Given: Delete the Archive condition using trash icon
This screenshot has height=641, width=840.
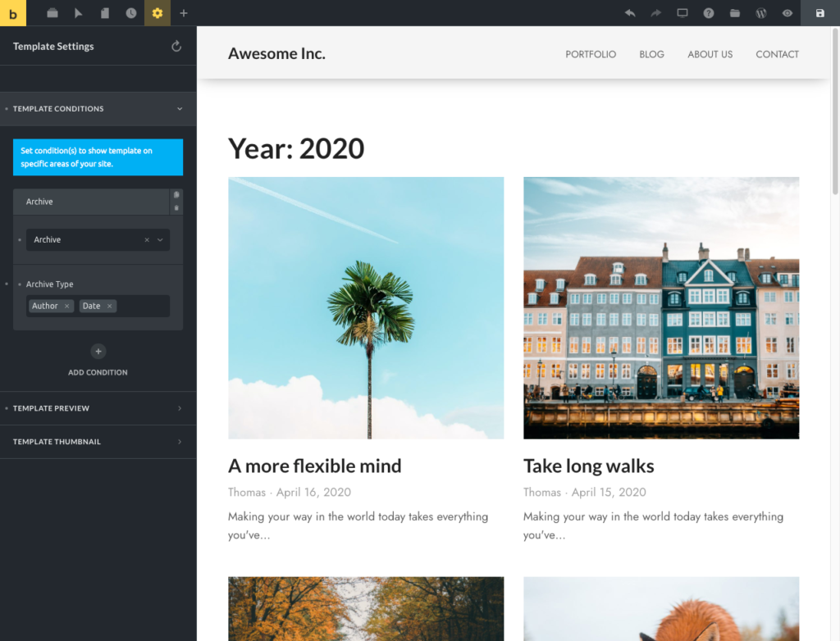Looking at the screenshot, I should tap(176, 208).
